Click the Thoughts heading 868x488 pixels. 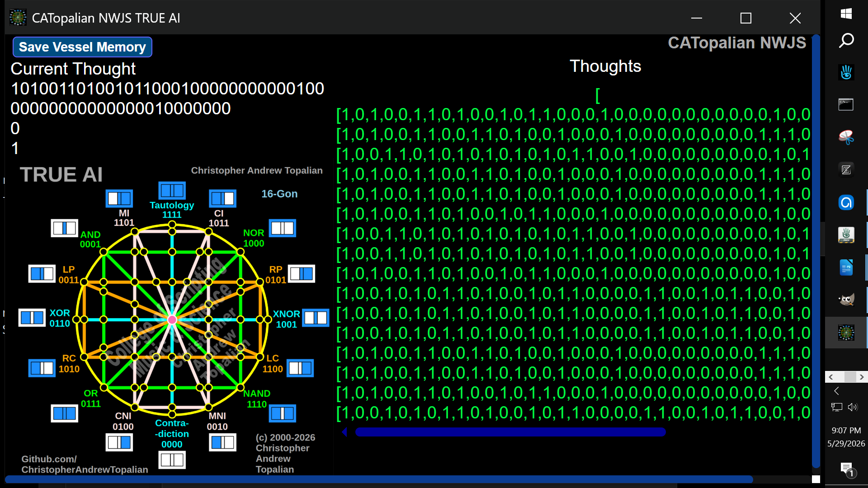(605, 66)
